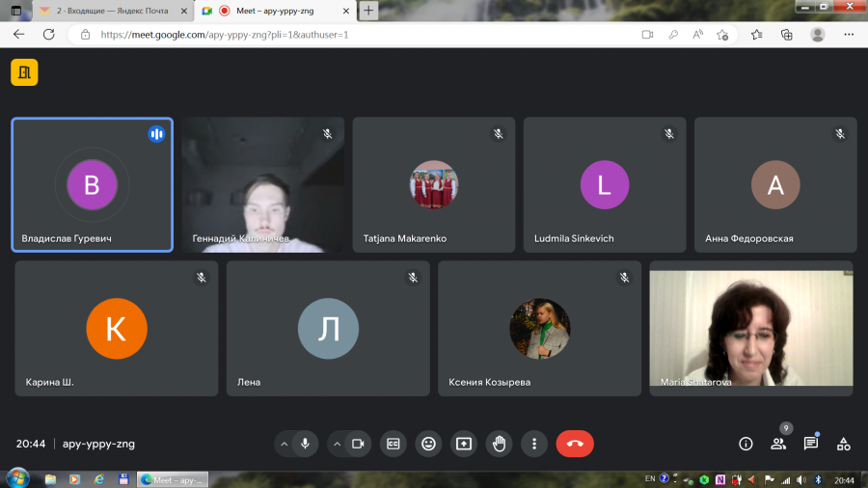Raise hand with the hand icon
The width and height of the screenshot is (868, 488).
pos(499,444)
